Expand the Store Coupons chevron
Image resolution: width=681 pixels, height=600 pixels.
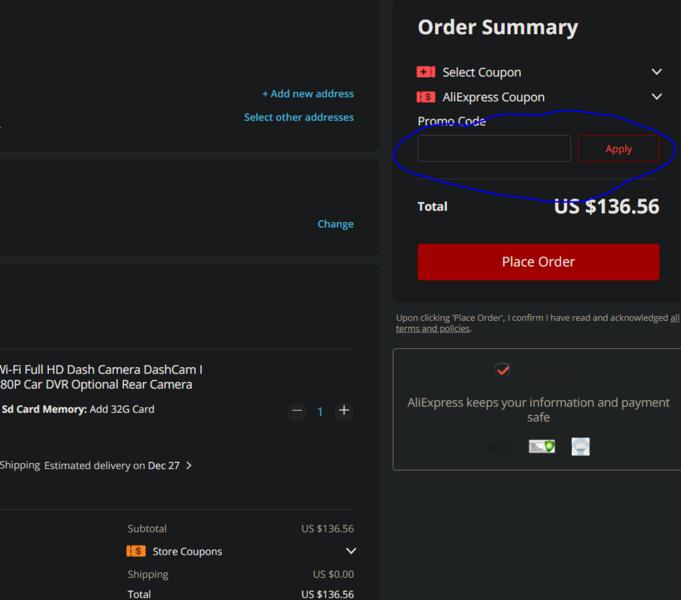pyautogui.click(x=351, y=551)
